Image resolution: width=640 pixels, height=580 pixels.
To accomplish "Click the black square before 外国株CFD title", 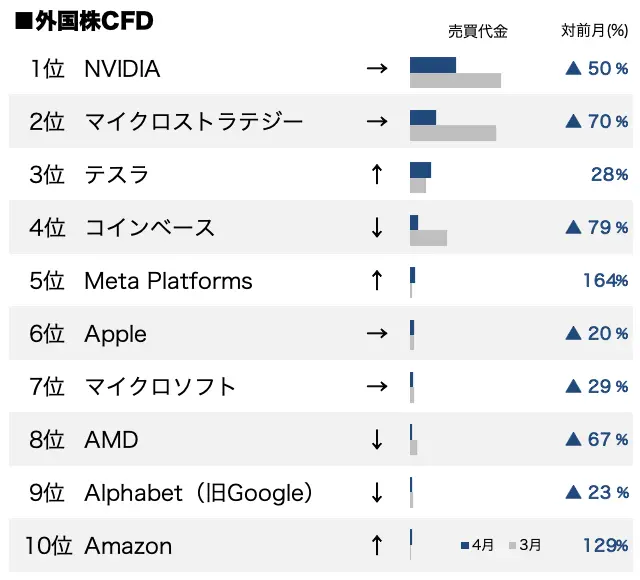I will tap(22, 21).
